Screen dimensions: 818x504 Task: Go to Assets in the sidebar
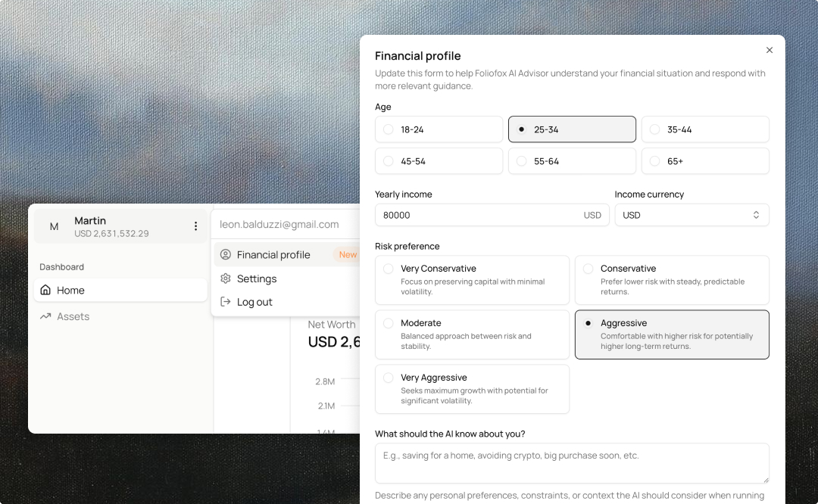coord(73,316)
